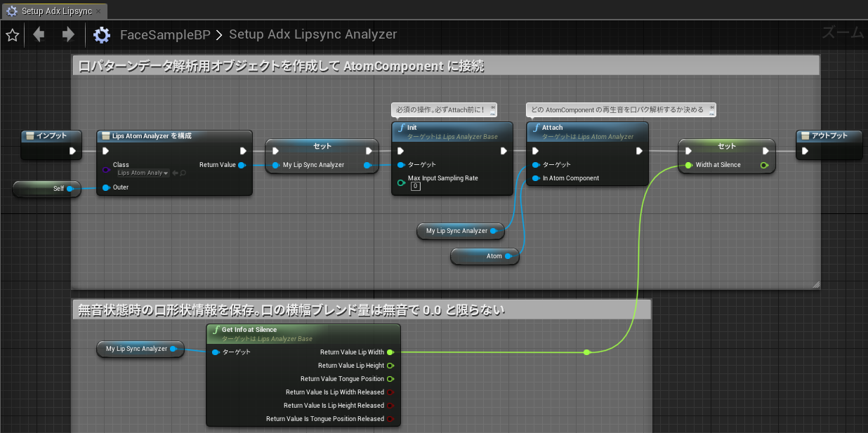
Task: Open the Class dropdown showing Lips Atom Analy
Action: pyautogui.click(x=143, y=173)
